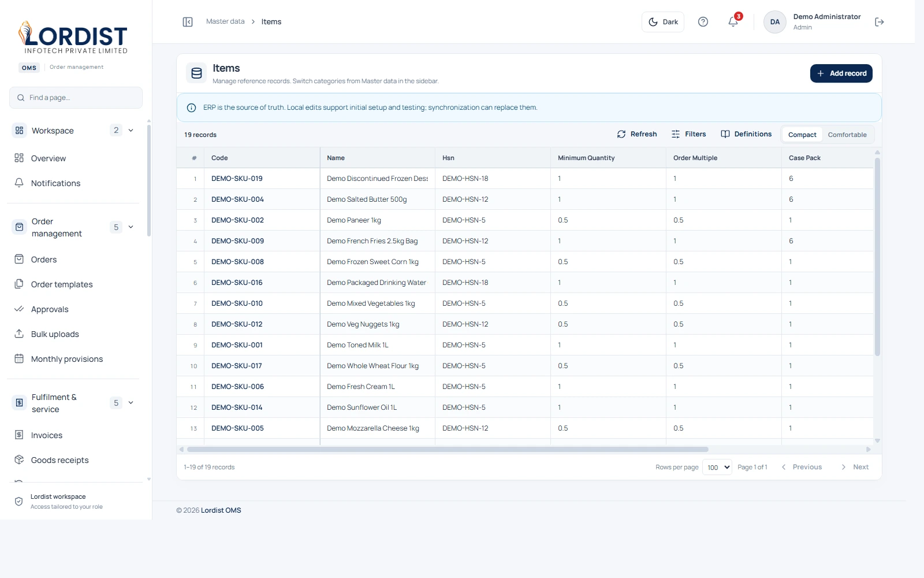Switch to Dark theme

(663, 22)
